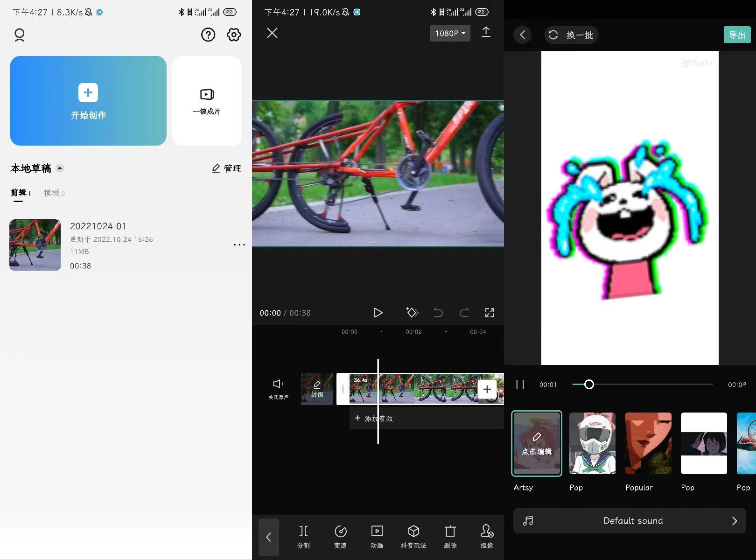Open the 抠像 cutout tool
This screenshot has height=560, width=756.
click(x=487, y=537)
